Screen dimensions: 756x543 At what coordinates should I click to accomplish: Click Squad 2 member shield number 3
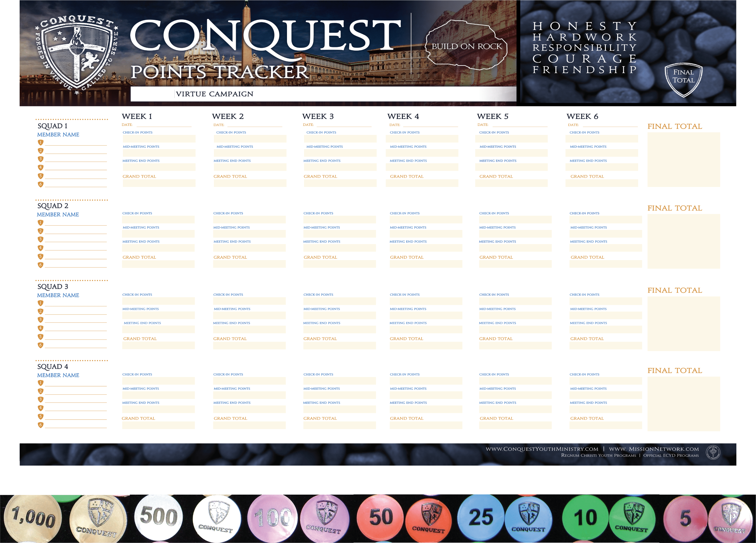point(41,239)
